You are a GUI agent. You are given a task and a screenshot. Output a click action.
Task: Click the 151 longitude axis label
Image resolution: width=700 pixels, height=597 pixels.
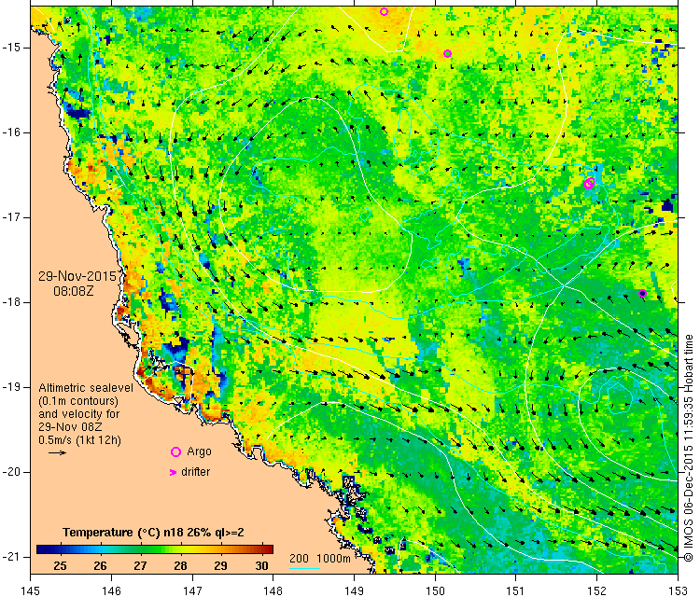[515, 591]
